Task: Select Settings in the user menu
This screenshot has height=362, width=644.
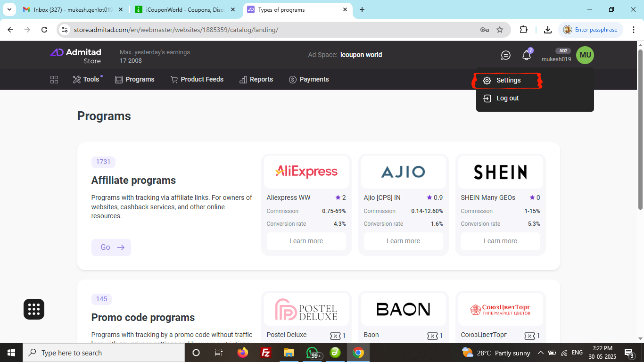Action: pos(508,81)
